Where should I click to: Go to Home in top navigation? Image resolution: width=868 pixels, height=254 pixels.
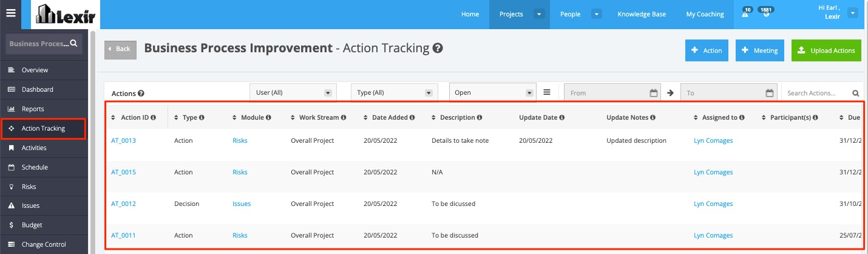coord(470,14)
